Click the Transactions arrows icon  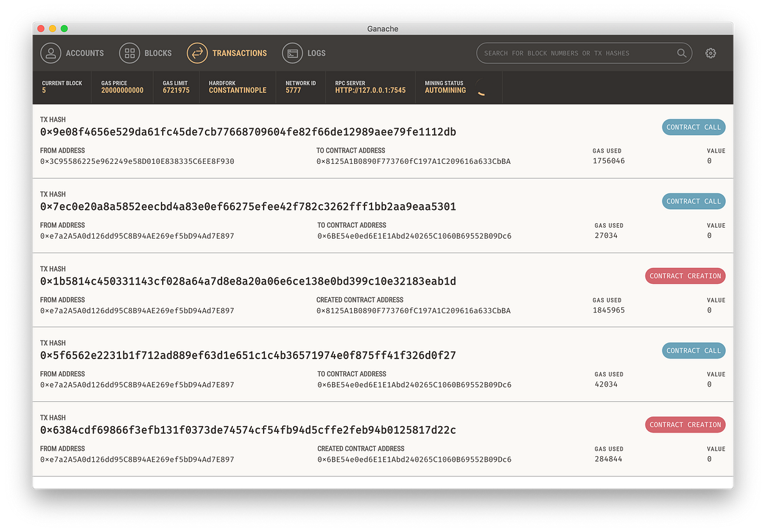tap(197, 53)
